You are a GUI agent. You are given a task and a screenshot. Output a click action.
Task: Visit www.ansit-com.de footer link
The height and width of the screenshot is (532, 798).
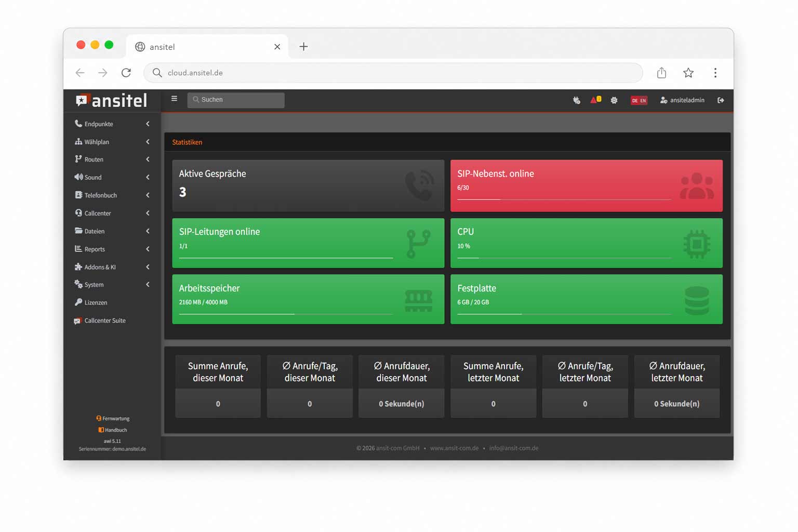[x=454, y=448]
